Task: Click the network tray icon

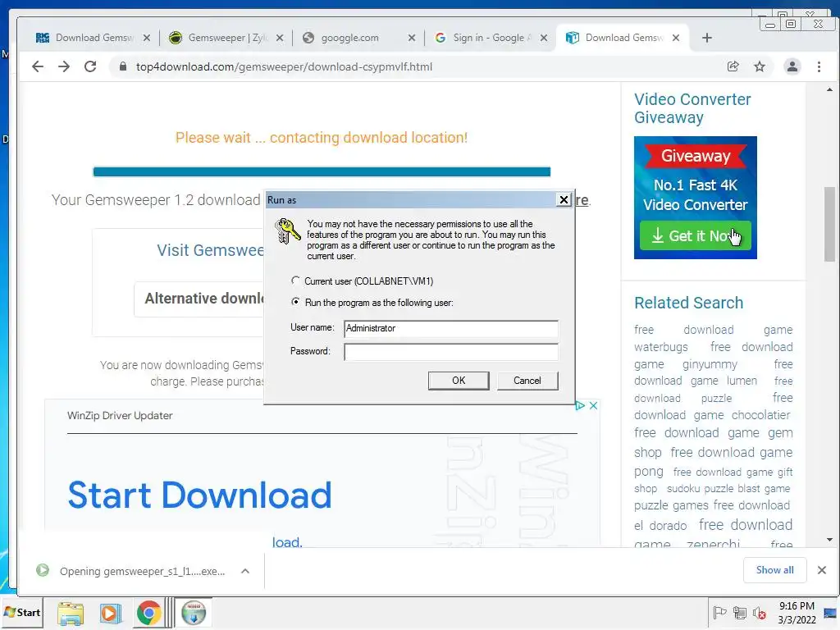Action: click(x=740, y=613)
